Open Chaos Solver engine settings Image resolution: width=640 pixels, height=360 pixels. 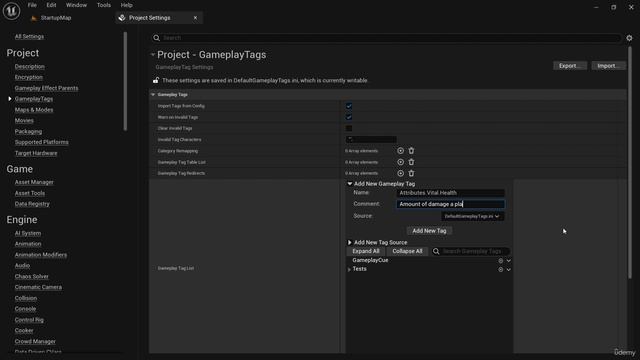[x=31, y=276]
